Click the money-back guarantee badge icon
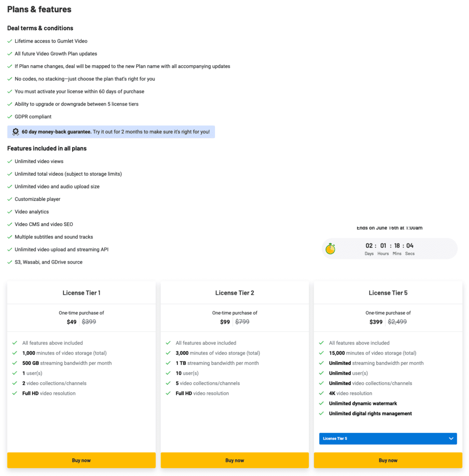The height and width of the screenshot is (476, 469). coord(15,132)
